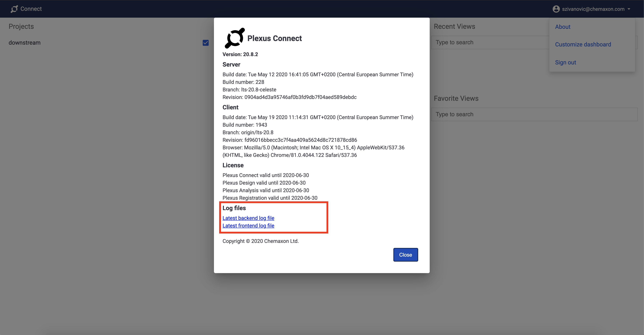This screenshot has width=644, height=335.
Task: Choose Customize dashboard menu item
Action: pos(583,45)
